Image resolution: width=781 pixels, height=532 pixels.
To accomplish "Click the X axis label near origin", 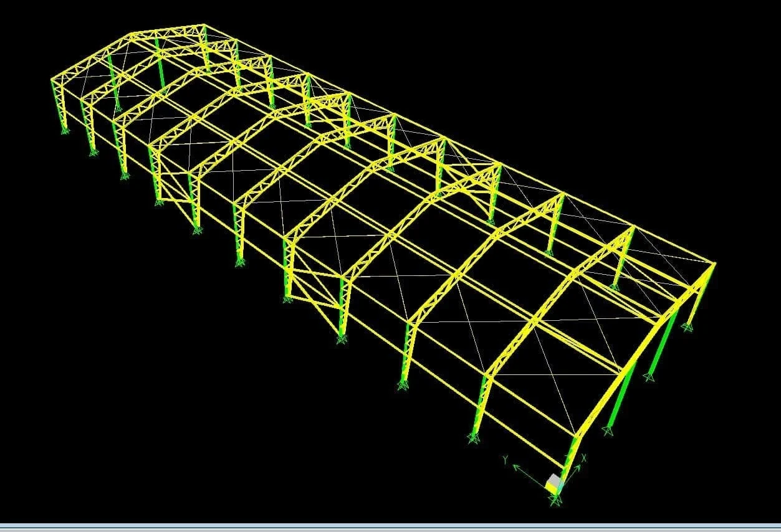I will click(x=584, y=458).
